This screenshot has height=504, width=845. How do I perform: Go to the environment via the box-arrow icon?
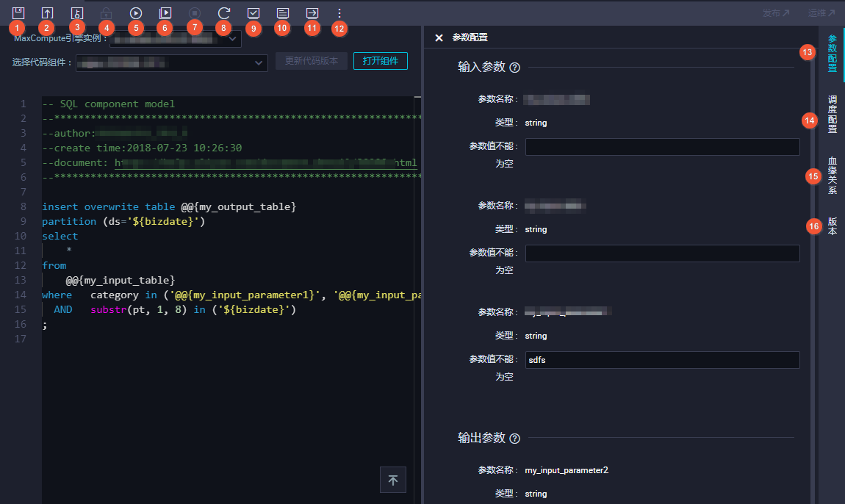click(x=312, y=13)
